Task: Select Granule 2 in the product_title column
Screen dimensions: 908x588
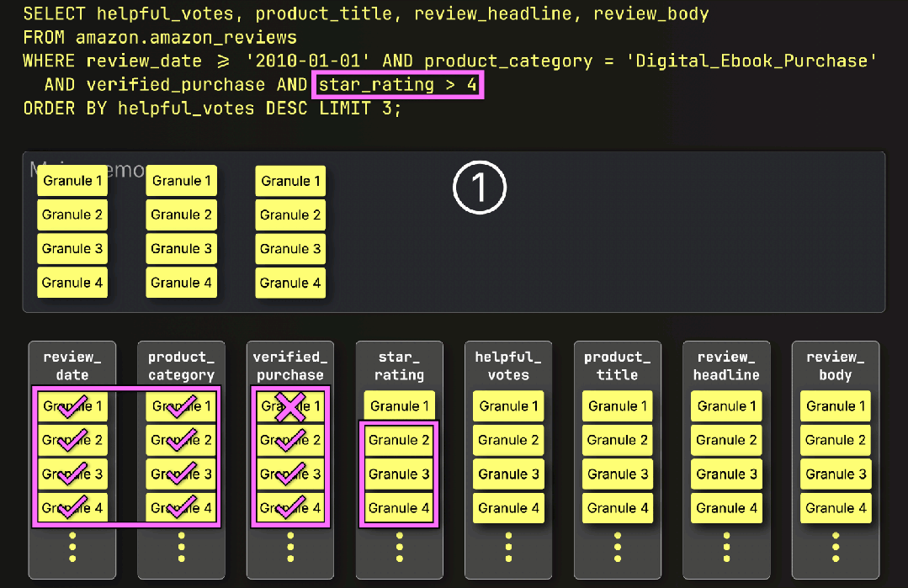Action: click(618, 441)
